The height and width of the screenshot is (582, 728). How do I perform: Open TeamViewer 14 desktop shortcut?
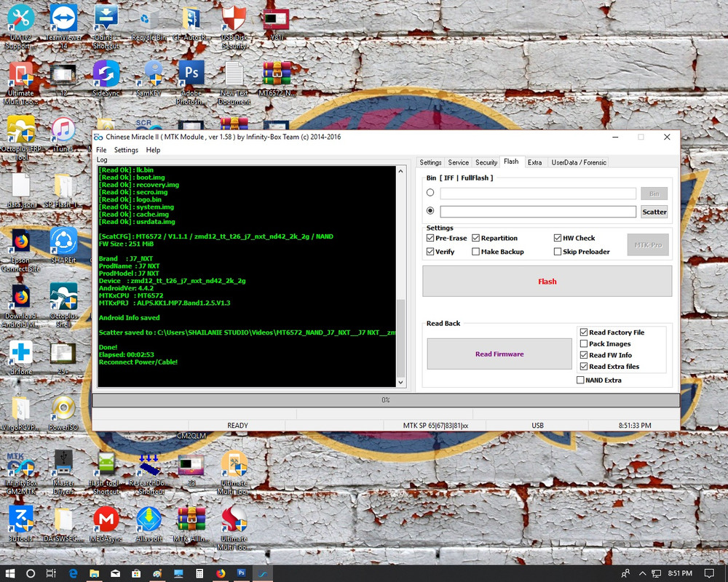[x=63, y=26]
